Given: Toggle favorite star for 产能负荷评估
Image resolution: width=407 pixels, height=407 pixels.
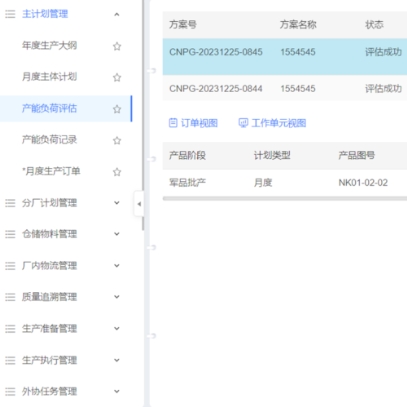Looking at the screenshot, I should (117, 109).
